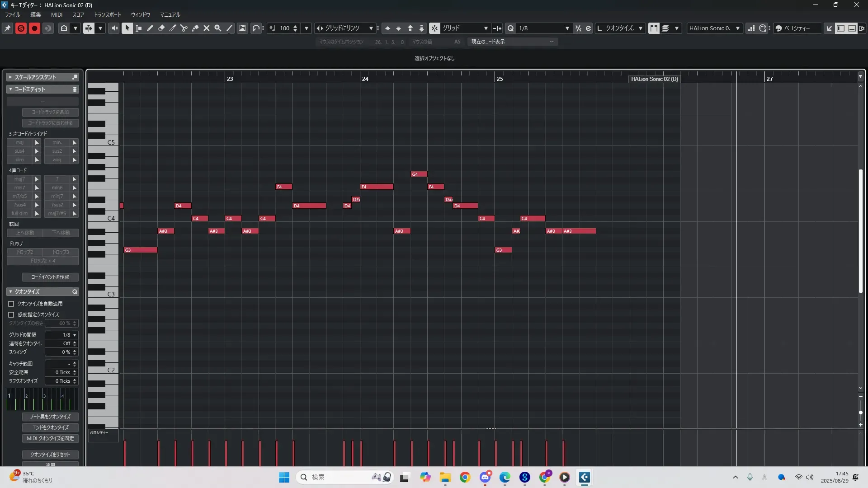Select the Glue tool
Viewport: 868px width, 488px height.
(195, 28)
